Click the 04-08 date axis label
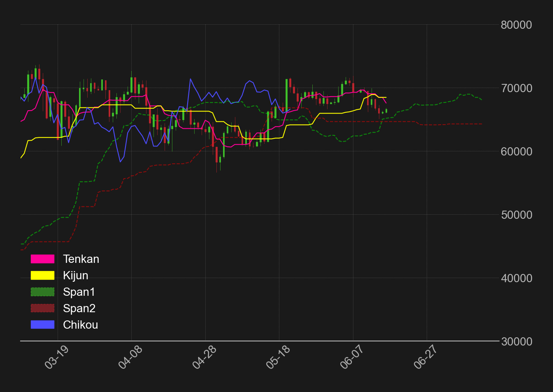This screenshot has height=392, width=553. [130, 357]
